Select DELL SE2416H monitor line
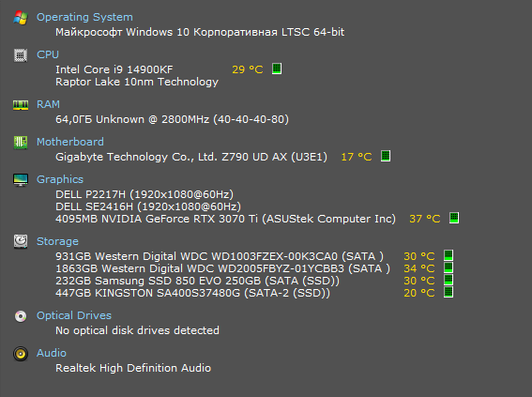This screenshot has height=397, width=532. (x=148, y=207)
